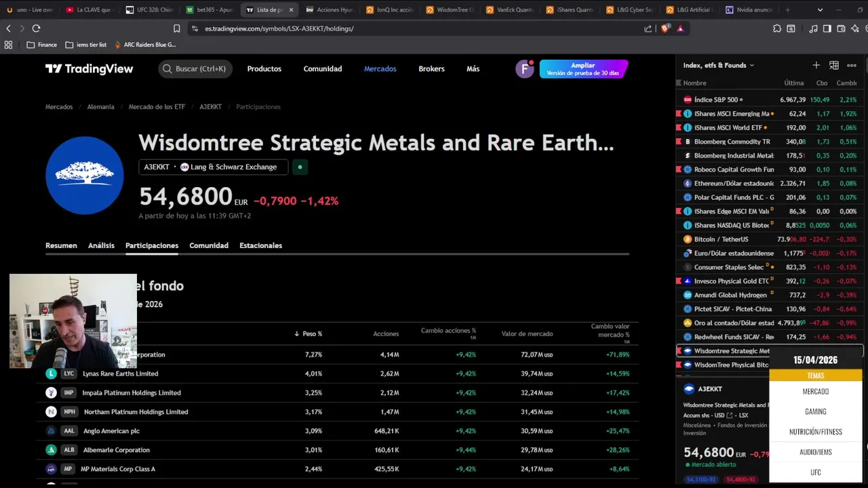Viewport: 868px width, 488px height.
Task: Click the Ampliar trial button
Action: click(583, 69)
